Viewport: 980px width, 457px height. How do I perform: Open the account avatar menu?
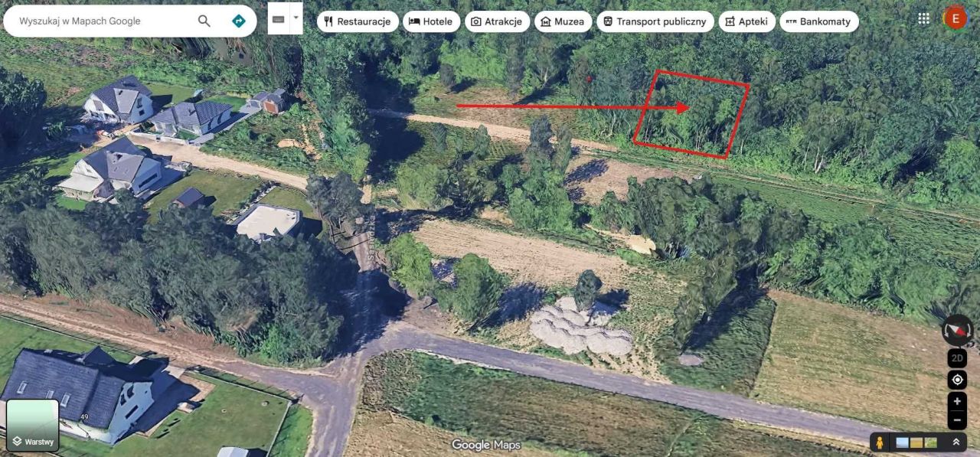(x=955, y=18)
